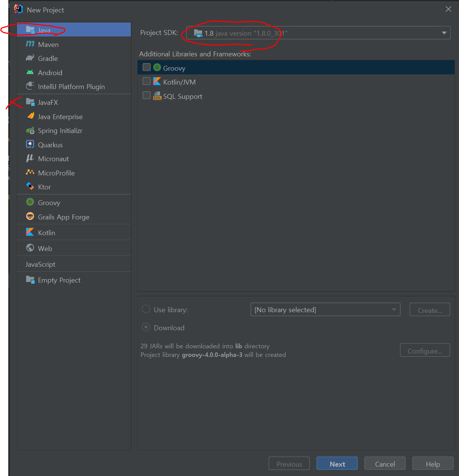Select Maven project type
This screenshot has width=459, height=476.
click(x=74, y=44)
